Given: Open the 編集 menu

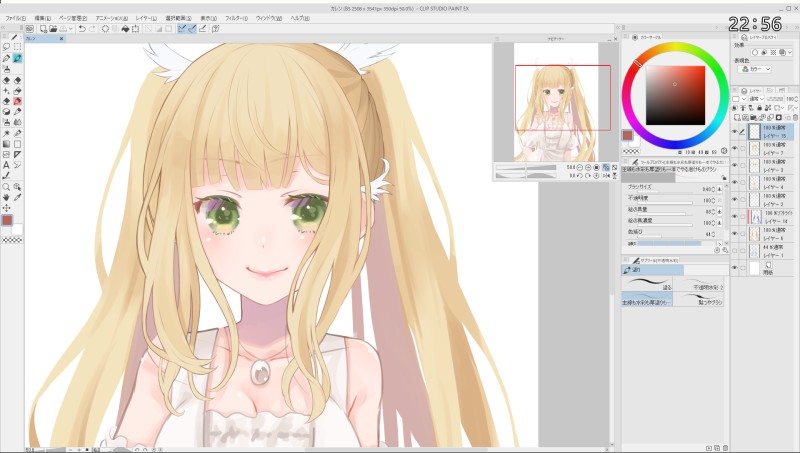Looking at the screenshot, I should [42, 18].
